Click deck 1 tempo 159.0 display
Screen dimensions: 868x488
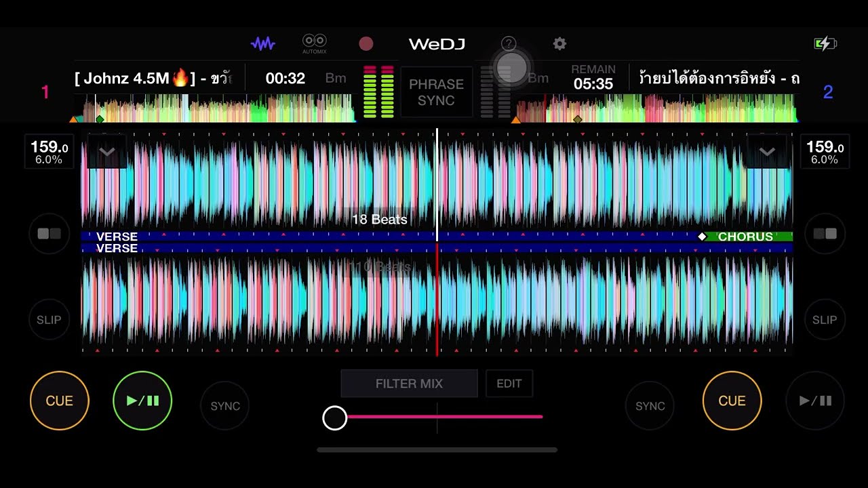pos(49,152)
